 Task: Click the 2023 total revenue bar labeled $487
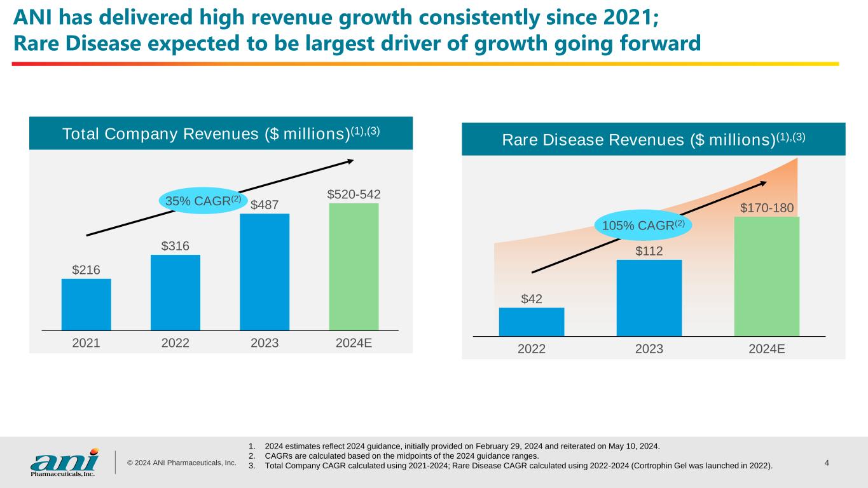(x=265, y=272)
